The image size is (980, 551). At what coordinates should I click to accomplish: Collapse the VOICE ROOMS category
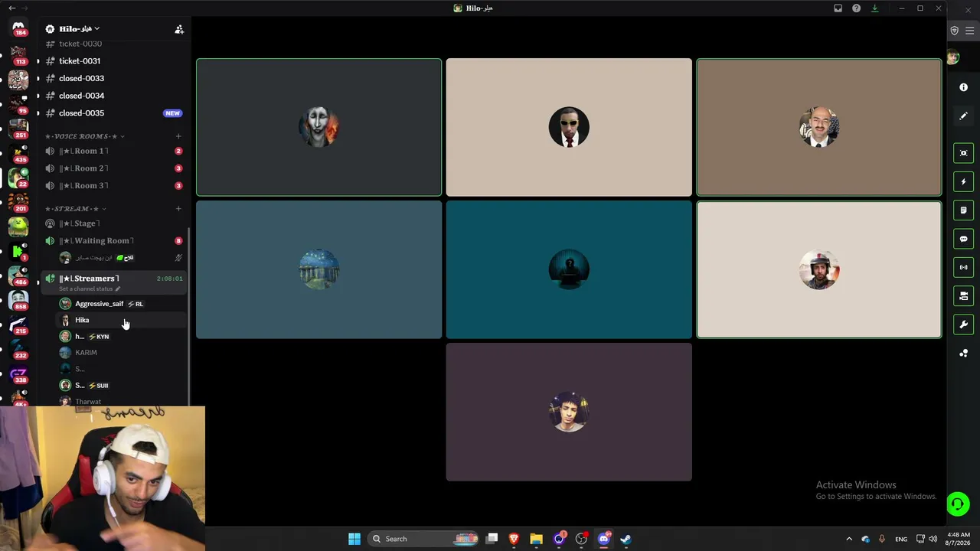84,136
